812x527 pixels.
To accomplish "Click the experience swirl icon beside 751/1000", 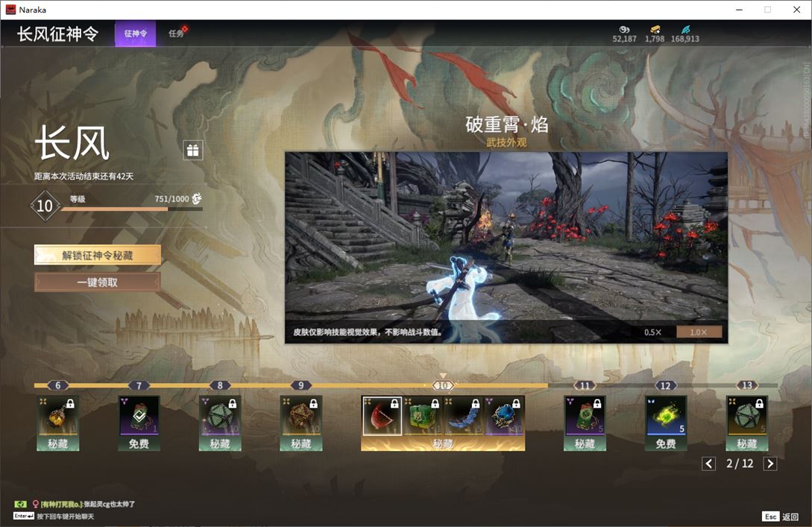I will click(x=197, y=198).
